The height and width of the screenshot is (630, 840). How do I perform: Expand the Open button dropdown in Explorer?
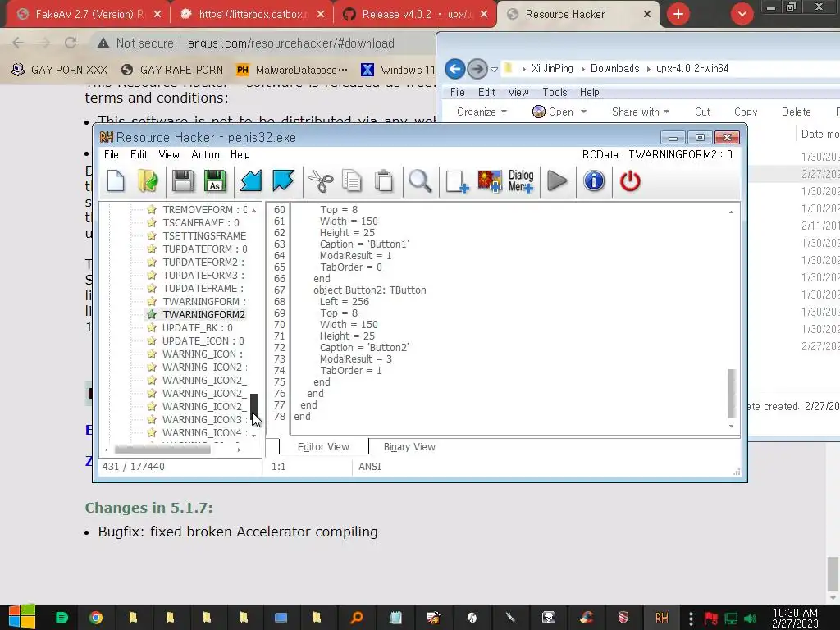[x=584, y=112]
